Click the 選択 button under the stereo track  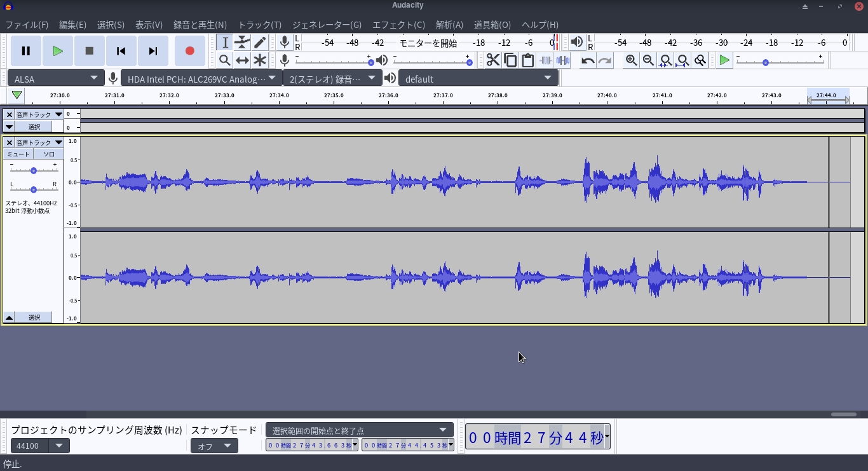(x=34, y=317)
